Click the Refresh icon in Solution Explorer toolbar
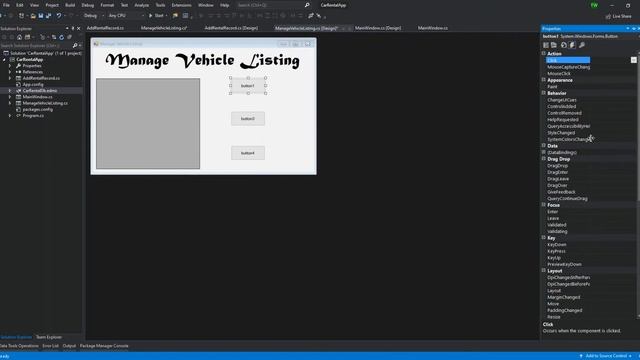This screenshot has height=360, width=640. [x=62, y=37]
